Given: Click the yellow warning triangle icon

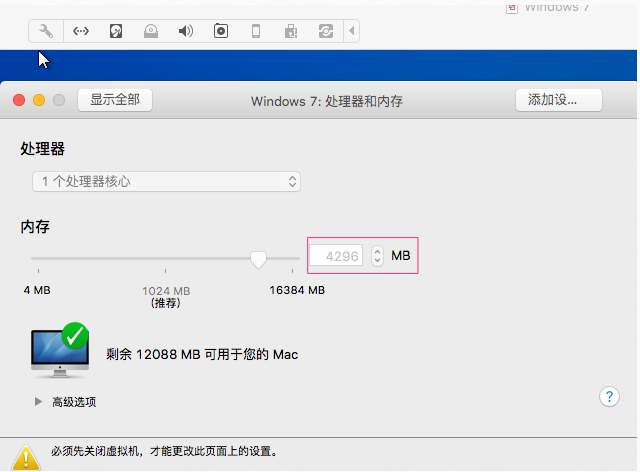Looking at the screenshot, I should (x=26, y=458).
